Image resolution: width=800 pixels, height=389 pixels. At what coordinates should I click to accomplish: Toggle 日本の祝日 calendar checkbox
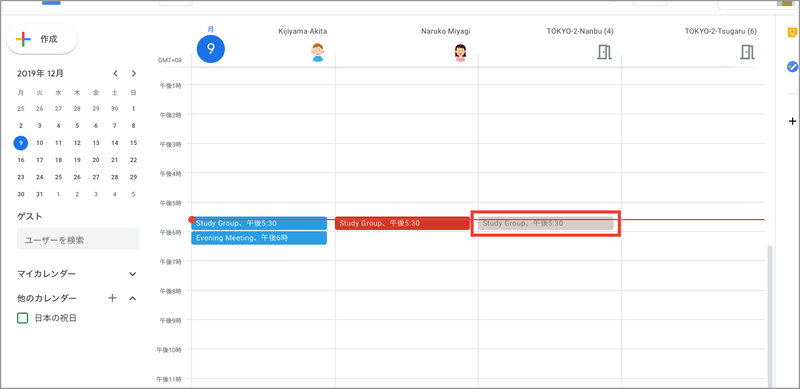click(22, 319)
